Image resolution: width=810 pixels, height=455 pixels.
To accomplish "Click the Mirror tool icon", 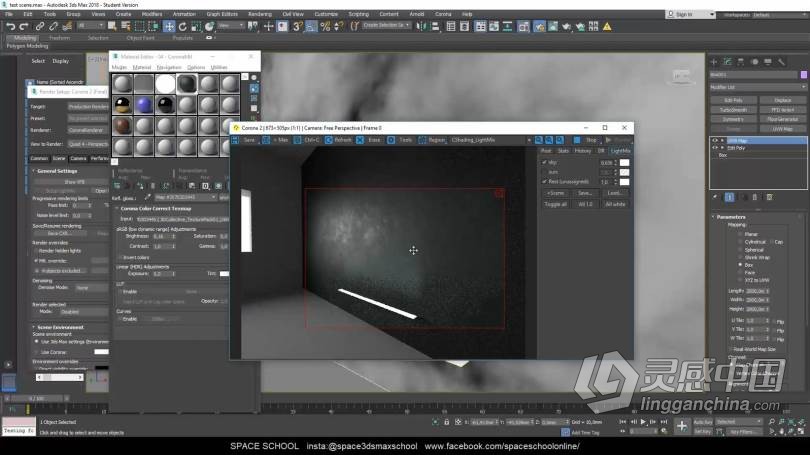I will (422, 26).
